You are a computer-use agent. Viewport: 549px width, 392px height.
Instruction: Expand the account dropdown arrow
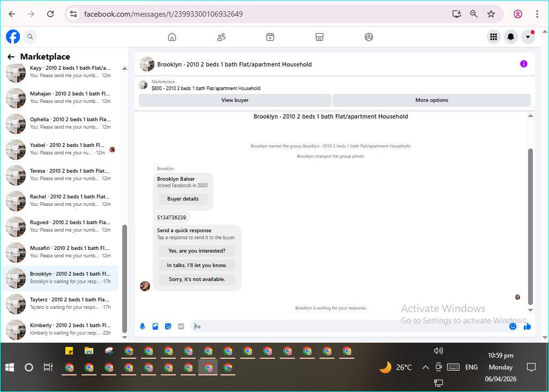click(528, 37)
